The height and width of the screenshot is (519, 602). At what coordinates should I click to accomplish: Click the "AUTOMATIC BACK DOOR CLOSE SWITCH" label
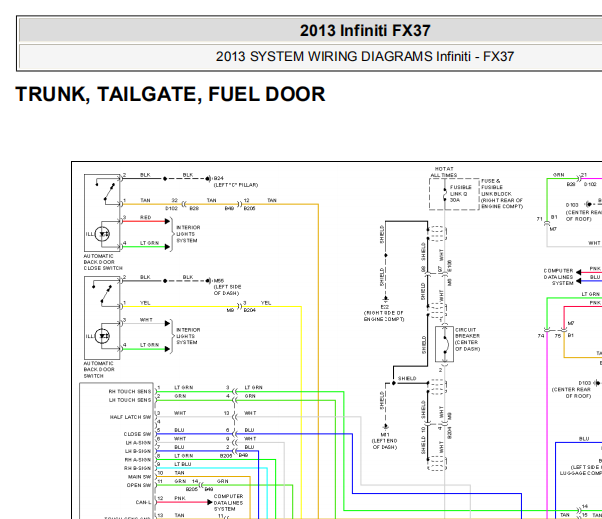(103, 262)
